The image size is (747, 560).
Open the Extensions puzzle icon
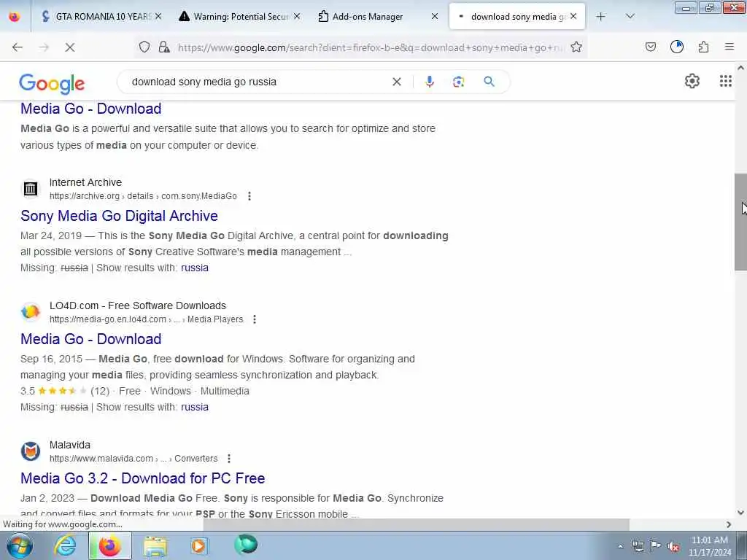[x=703, y=47]
